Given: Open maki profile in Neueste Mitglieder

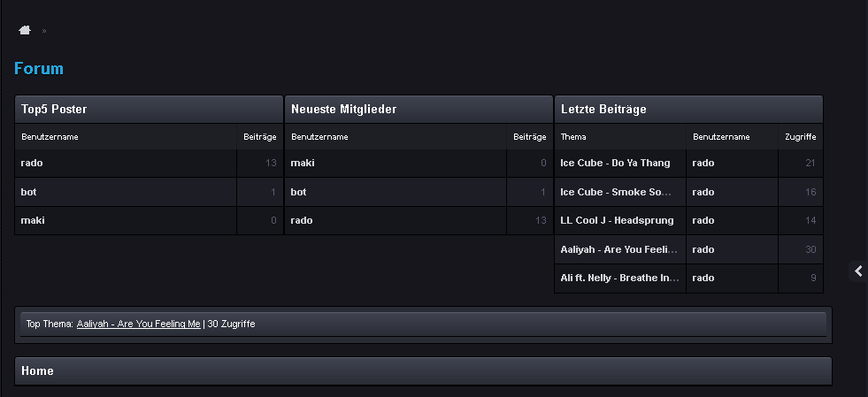Looking at the screenshot, I should coord(303,164).
